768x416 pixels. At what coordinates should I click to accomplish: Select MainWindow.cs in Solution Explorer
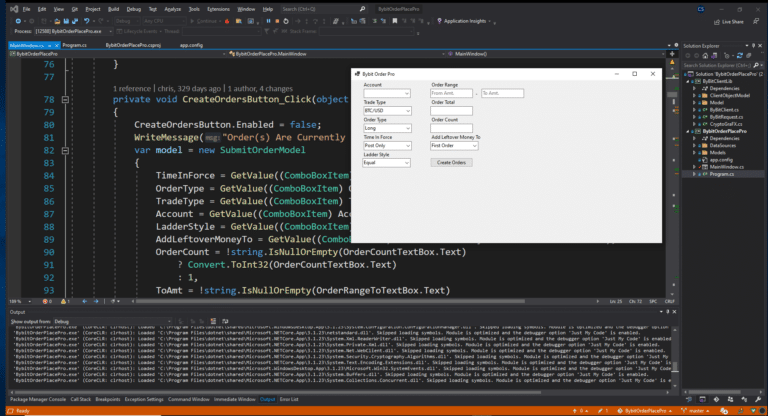pos(726,167)
